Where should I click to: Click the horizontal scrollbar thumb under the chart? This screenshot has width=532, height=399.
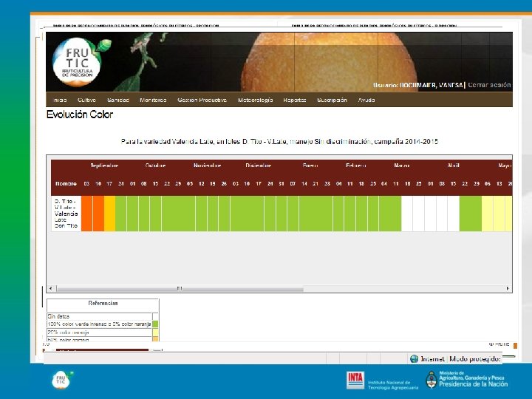[180, 288]
